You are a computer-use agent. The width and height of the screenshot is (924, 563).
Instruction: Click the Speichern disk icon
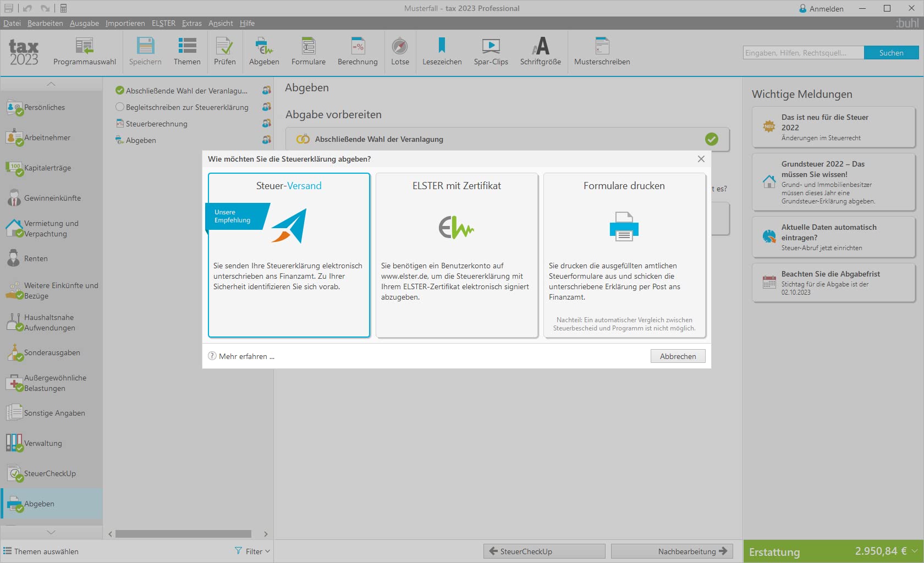click(x=145, y=46)
